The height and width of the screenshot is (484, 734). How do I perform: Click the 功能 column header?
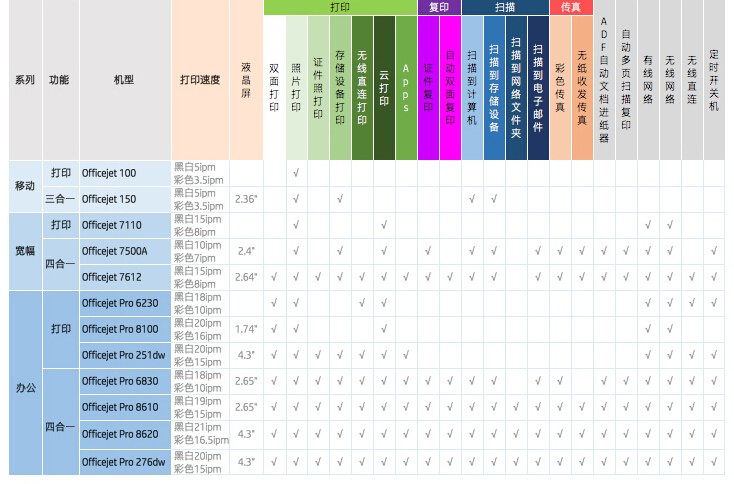tap(60, 80)
